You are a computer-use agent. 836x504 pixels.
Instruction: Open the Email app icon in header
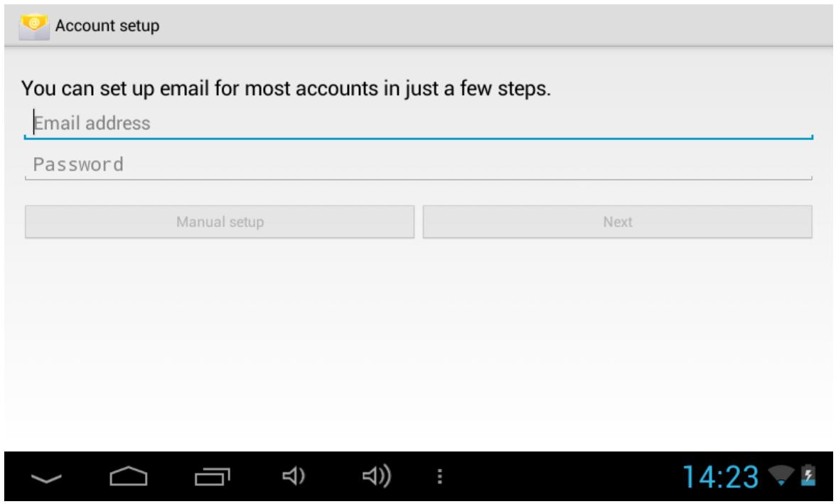[34, 26]
